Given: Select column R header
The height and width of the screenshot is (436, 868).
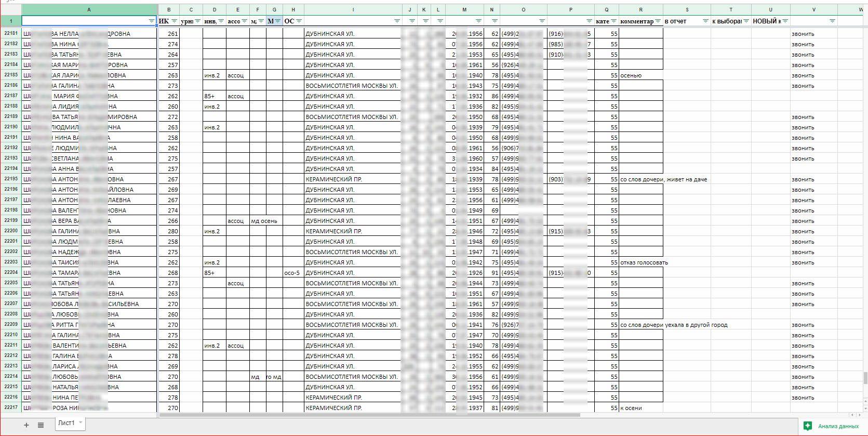Looking at the screenshot, I should pos(641,10).
